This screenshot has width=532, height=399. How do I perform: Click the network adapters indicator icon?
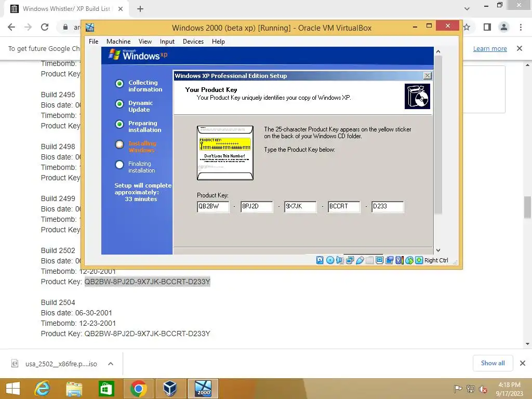pos(350,260)
